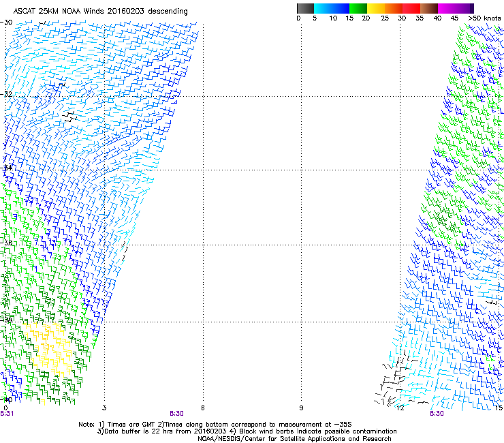Pick the magenta-purple 40-50 knots legend segment
This screenshot has width=504, height=443.
(456, 8)
